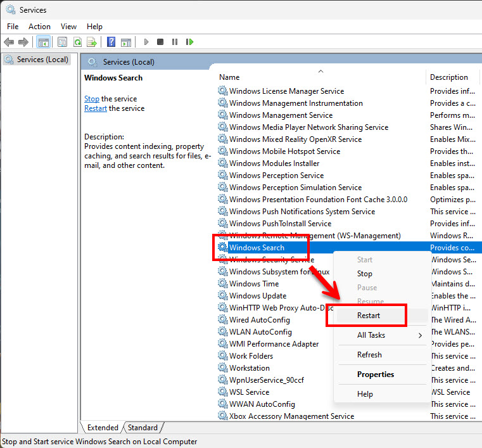Open the View menu
The height and width of the screenshot is (448, 482).
click(x=68, y=27)
